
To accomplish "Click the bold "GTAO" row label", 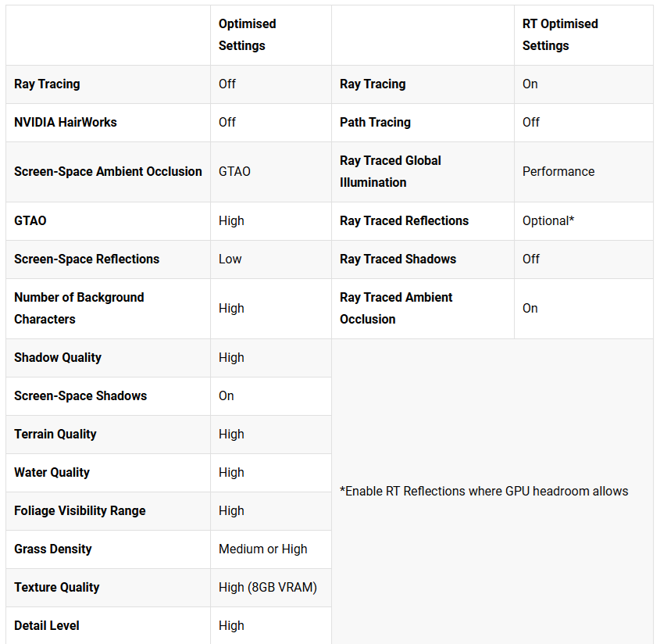I will [x=30, y=220].
